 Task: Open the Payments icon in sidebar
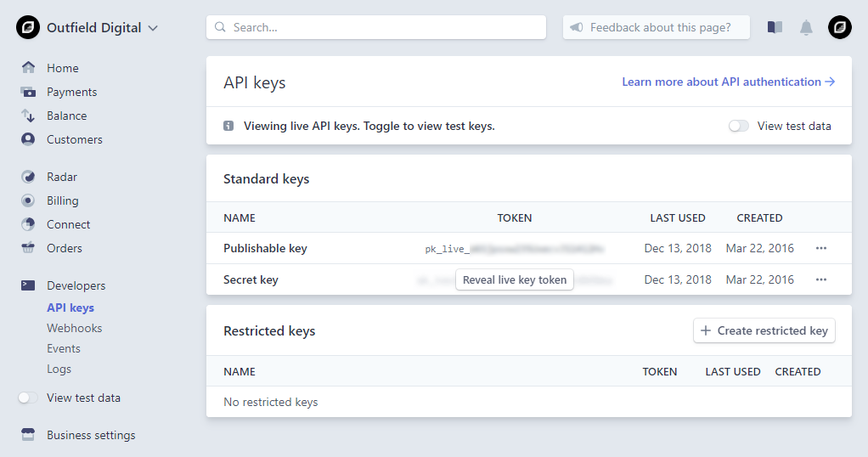tap(28, 92)
